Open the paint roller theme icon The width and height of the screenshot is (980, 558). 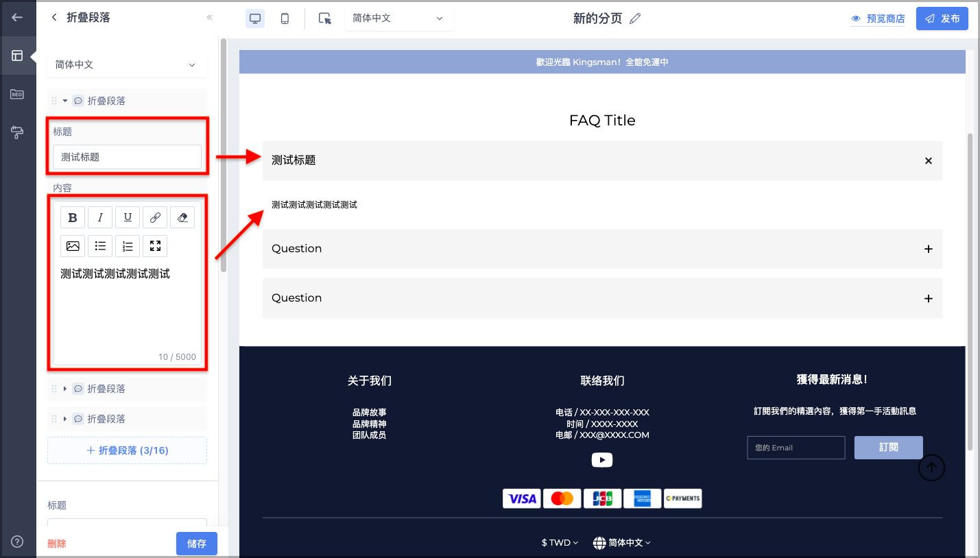(x=17, y=132)
